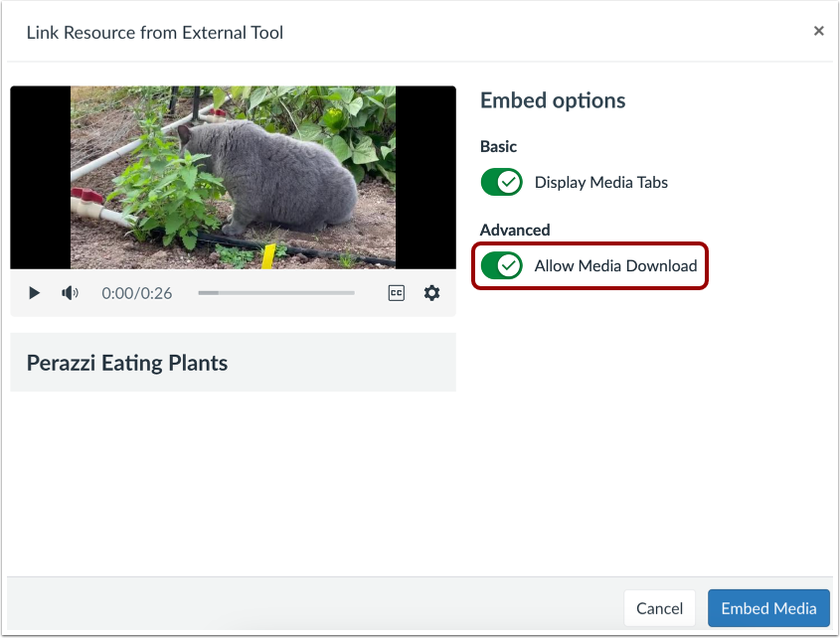840x638 pixels.
Task: Click the video progress slider
Action: (x=275, y=292)
